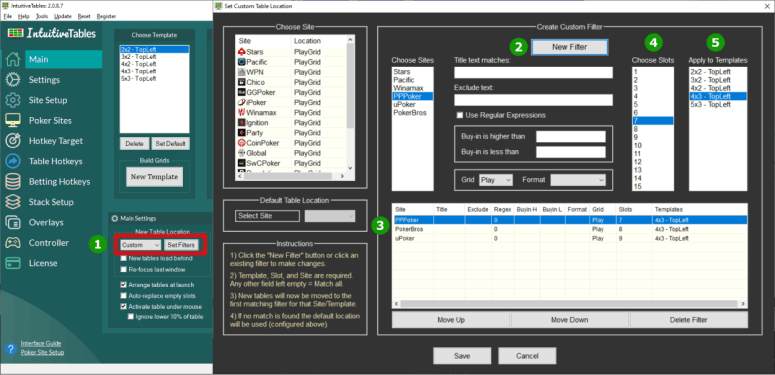Click the Party site logo icon

point(242,133)
